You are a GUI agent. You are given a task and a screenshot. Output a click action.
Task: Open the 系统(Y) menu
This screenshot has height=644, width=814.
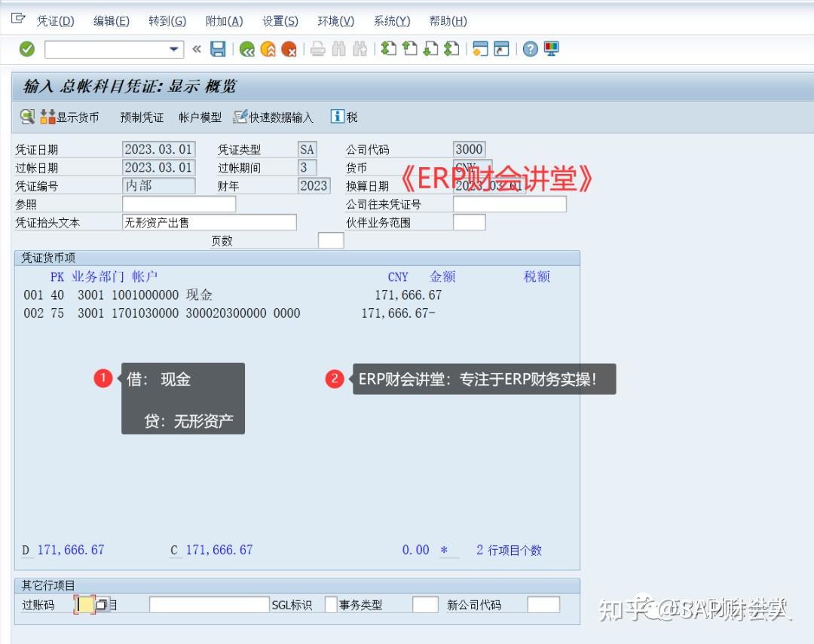[x=391, y=21]
